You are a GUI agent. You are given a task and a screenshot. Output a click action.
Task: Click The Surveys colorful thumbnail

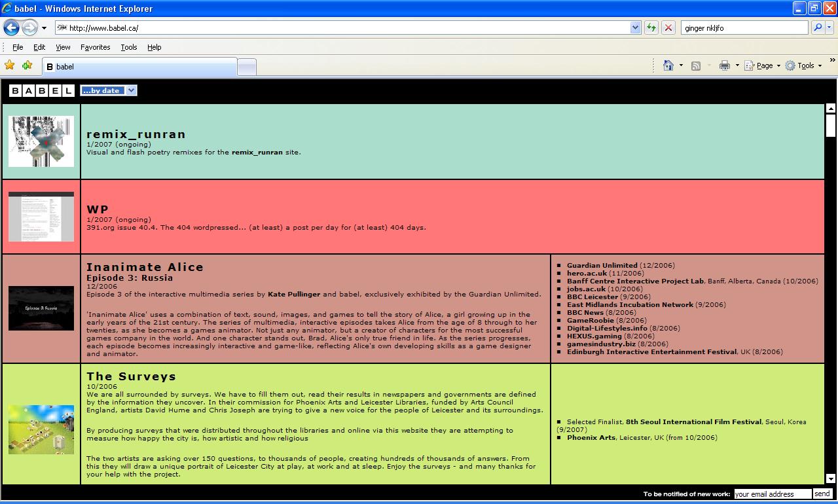click(41, 429)
